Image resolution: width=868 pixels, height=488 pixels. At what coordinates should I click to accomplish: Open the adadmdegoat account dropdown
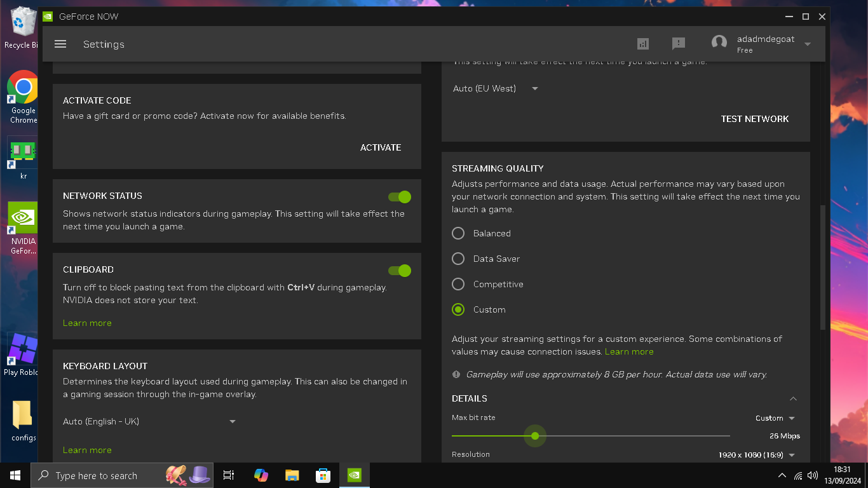point(808,44)
